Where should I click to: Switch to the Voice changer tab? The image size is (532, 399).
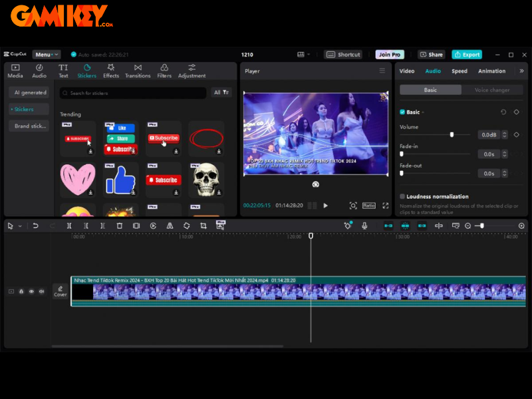491,90
